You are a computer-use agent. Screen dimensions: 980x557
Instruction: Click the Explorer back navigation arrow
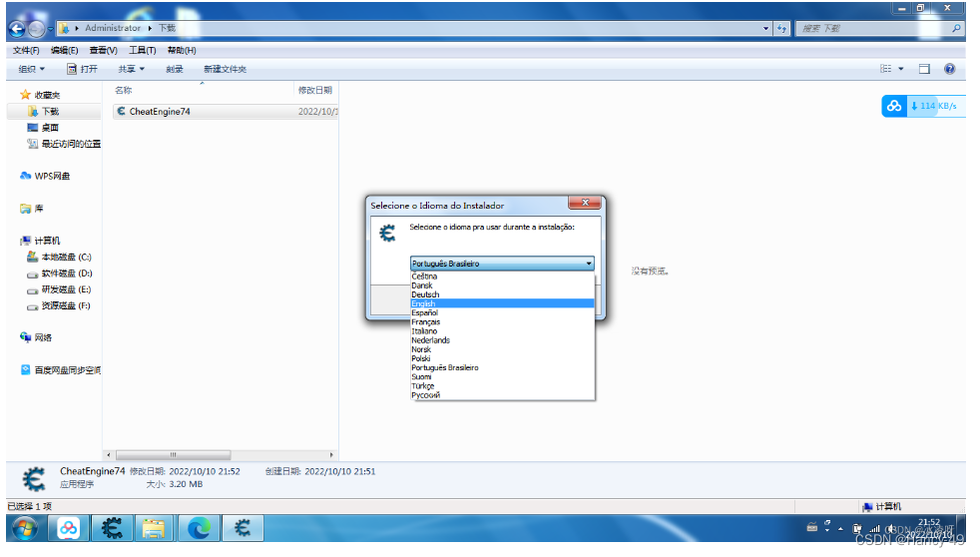tap(17, 29)
